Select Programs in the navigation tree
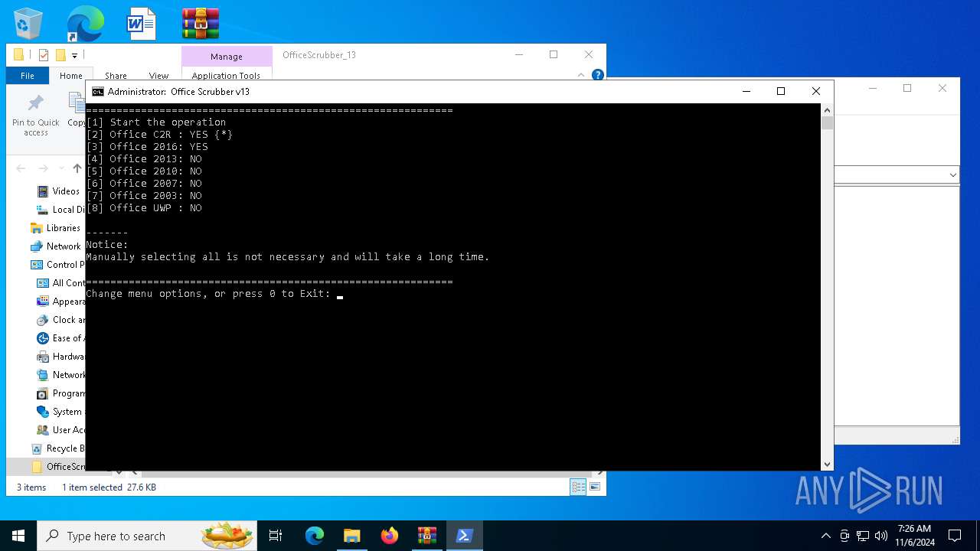 click(61, 393)
